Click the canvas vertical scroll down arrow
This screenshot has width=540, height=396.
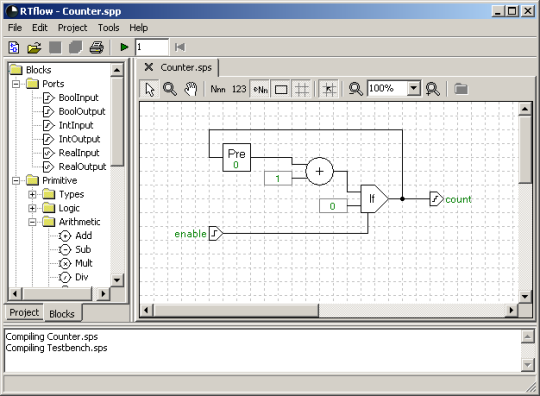coord(525,296)
